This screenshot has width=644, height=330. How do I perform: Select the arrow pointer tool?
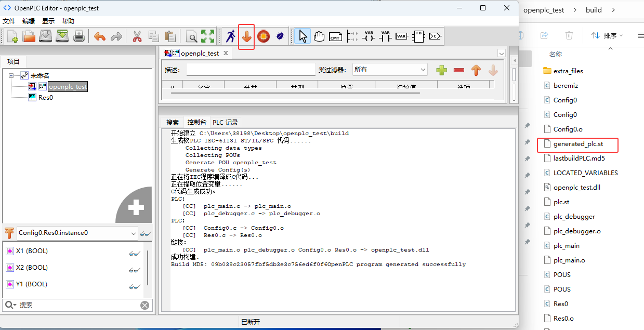[x=303, y=36]
